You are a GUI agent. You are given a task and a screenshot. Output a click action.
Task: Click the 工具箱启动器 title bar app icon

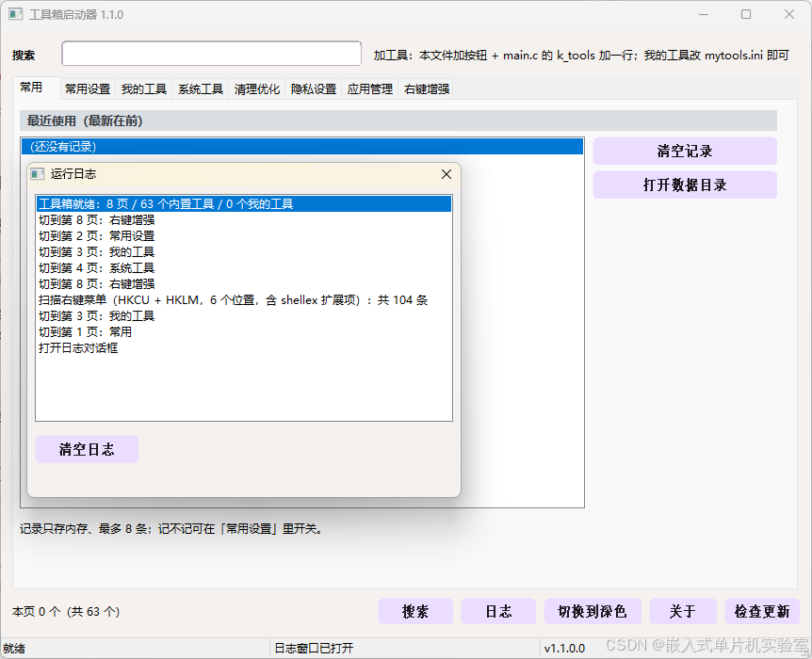click(15, 14)
